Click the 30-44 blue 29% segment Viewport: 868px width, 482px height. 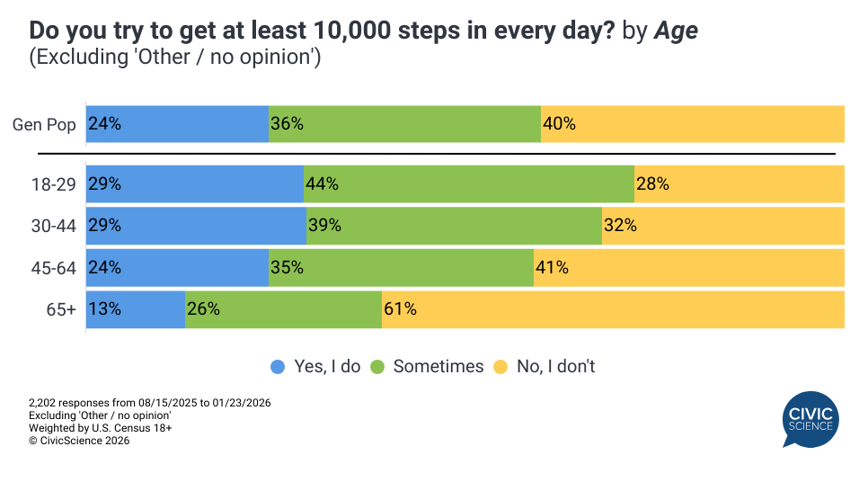pyautogui.click(x=196, y=226)
